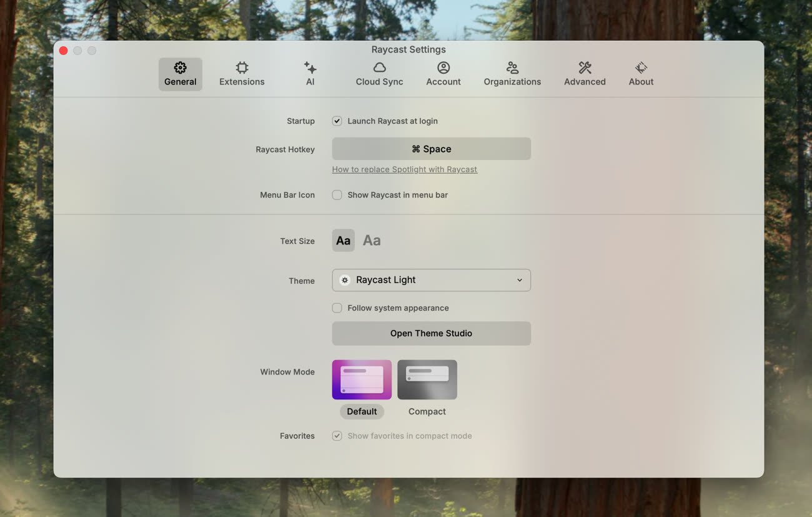Click the AI sparkles icon
This screenshot has height=517, width=812.
coord(310,68)
